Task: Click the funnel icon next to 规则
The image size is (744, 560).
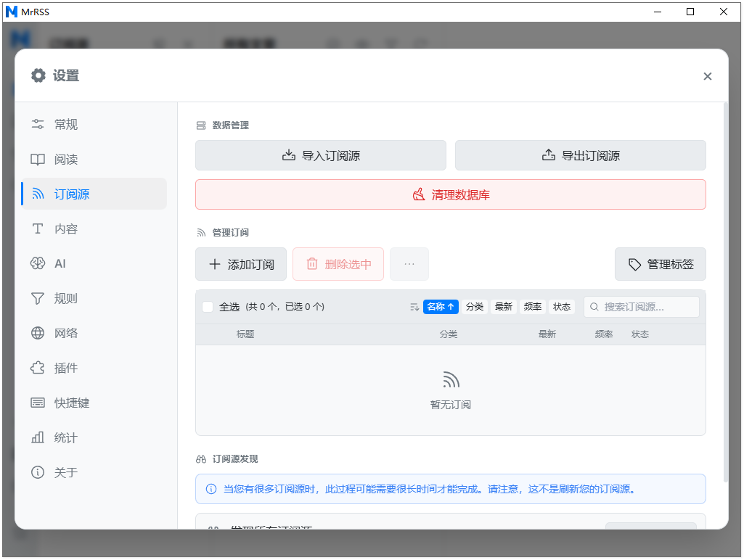Action: point(38,298)
